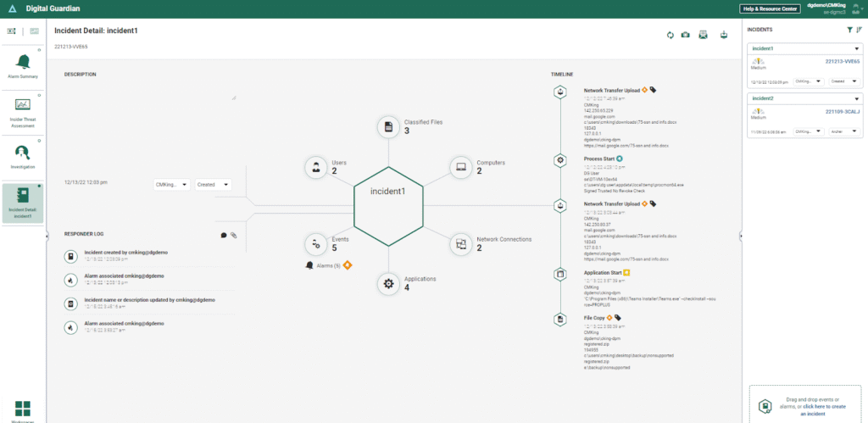
Task: Click the Help & Resource Center button
Action: pos(770,8)
